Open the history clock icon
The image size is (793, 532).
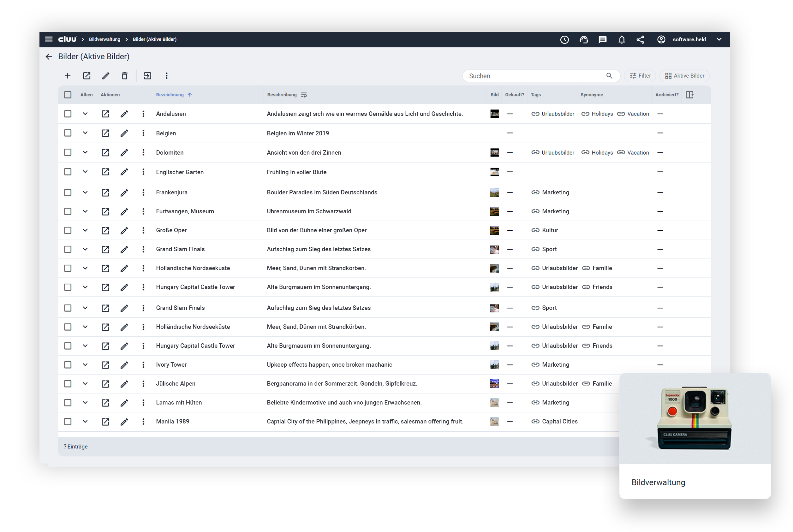coord(564,40)
